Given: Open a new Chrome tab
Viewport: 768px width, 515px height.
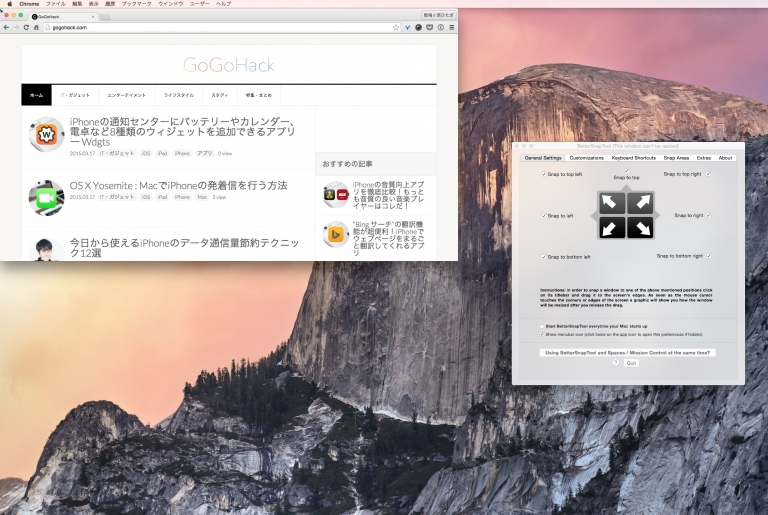Looking at the screenshot, I should click(x=104, y=17).
